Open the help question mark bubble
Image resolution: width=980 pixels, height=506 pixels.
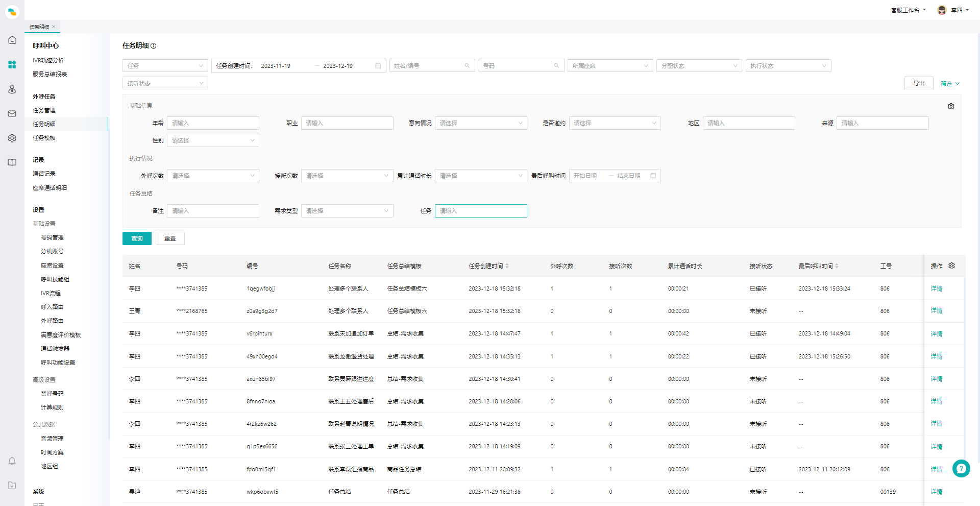point(961,468)
